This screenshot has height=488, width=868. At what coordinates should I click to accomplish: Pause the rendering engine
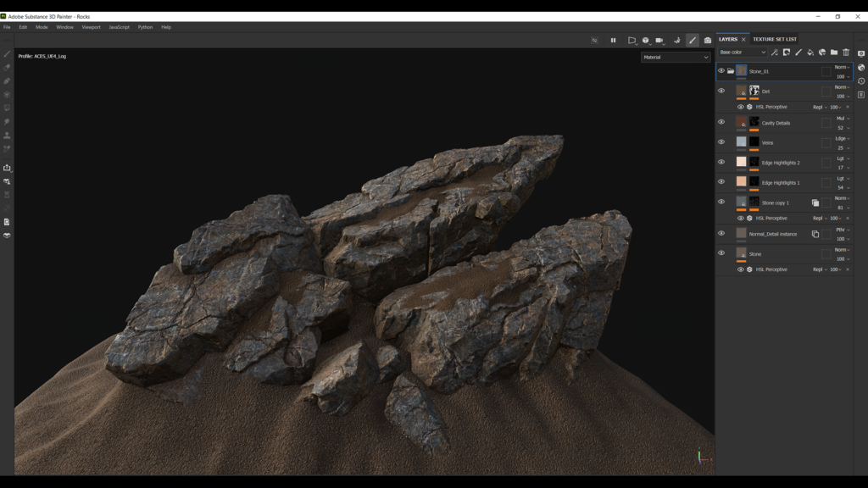[614, 40]
